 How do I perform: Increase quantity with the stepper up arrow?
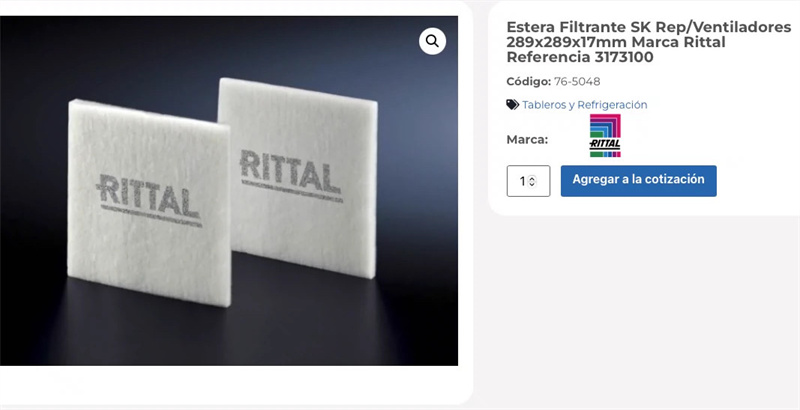532,178
